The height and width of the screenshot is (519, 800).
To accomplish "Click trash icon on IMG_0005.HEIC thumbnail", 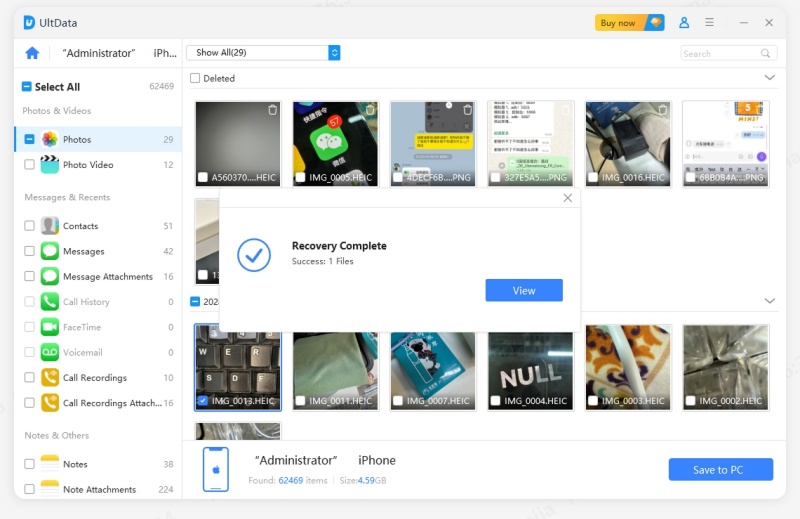I will [x=370, y=110].
